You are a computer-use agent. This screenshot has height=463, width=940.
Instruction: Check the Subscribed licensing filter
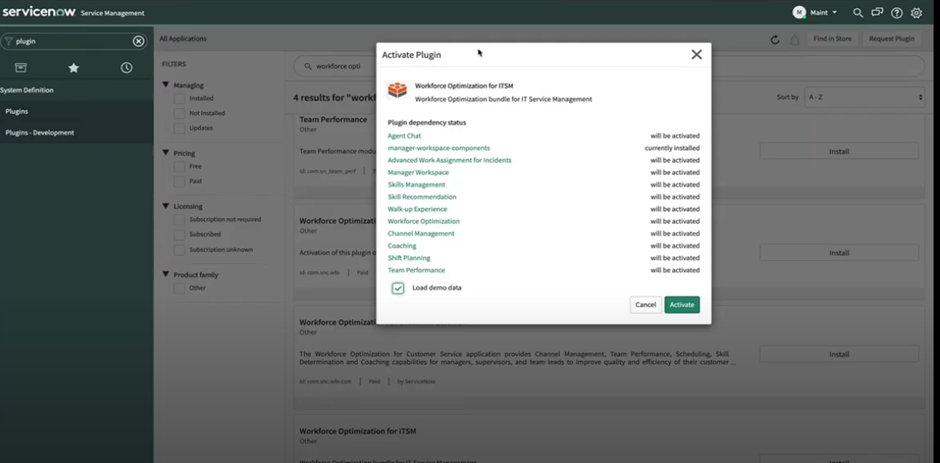[179, 234]
